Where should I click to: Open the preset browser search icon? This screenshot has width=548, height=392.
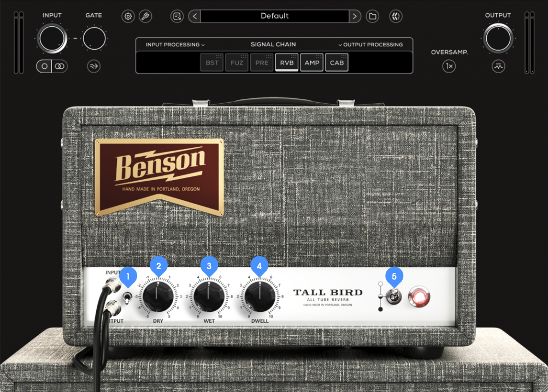pyautogui.click(x=177, y=16)
